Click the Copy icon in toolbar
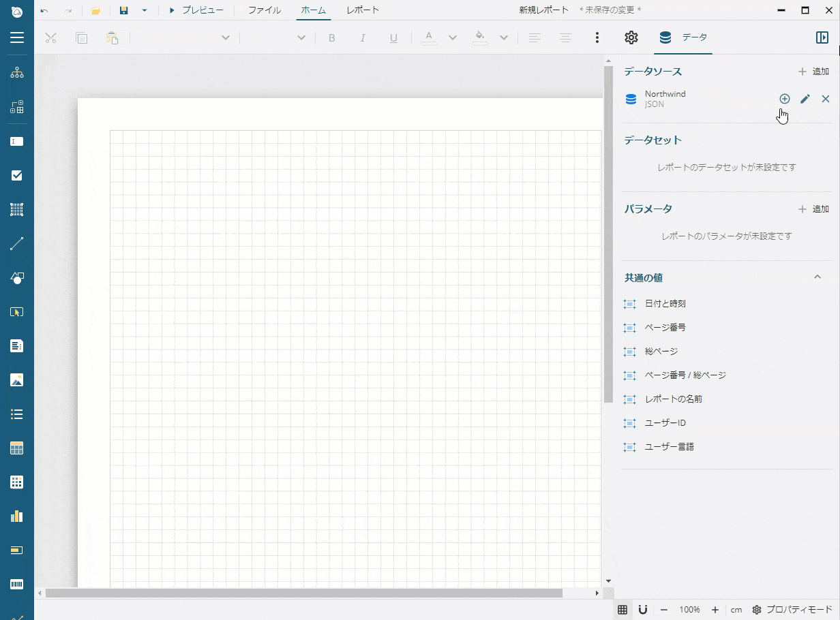This screenshot has width=840, height=620. (82, 38)
